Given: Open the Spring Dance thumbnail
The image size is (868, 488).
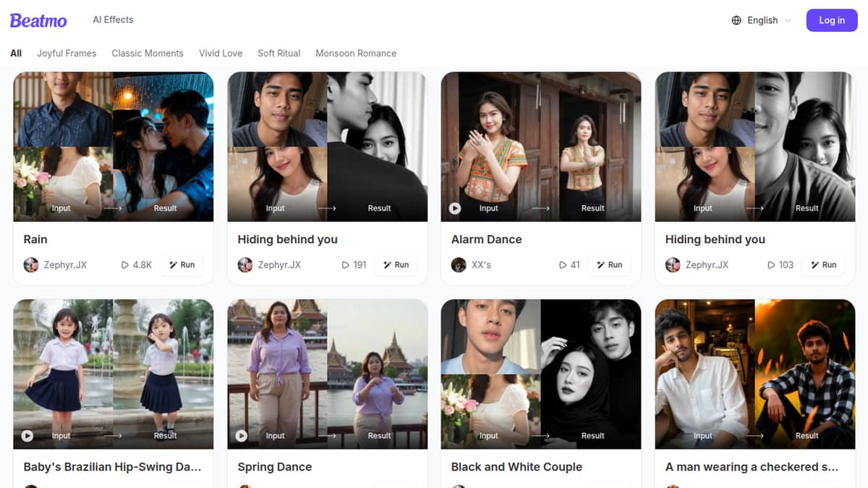Looking at the screenshot, I should coord(328,374).
